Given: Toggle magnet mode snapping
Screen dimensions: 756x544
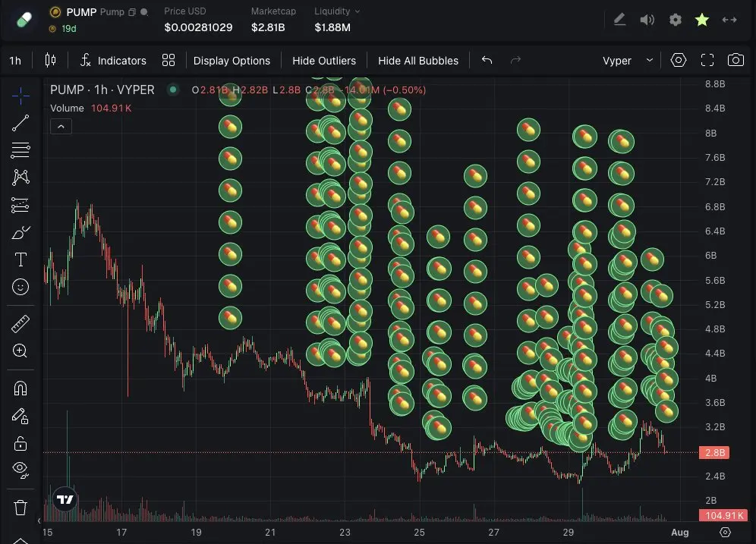Looking at the screenshot, I should pos(20,388).
